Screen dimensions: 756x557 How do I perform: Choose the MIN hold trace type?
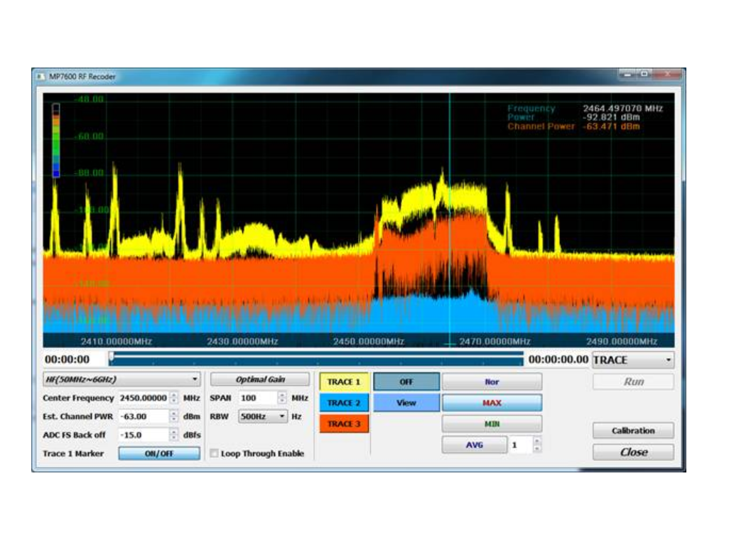pyautogui.click(x=492, y=424)
